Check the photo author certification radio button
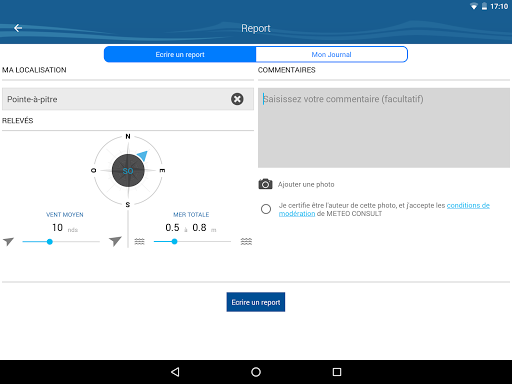Viewport: 512px width, 384px height. pyautogui.click(x=266, y=209)
